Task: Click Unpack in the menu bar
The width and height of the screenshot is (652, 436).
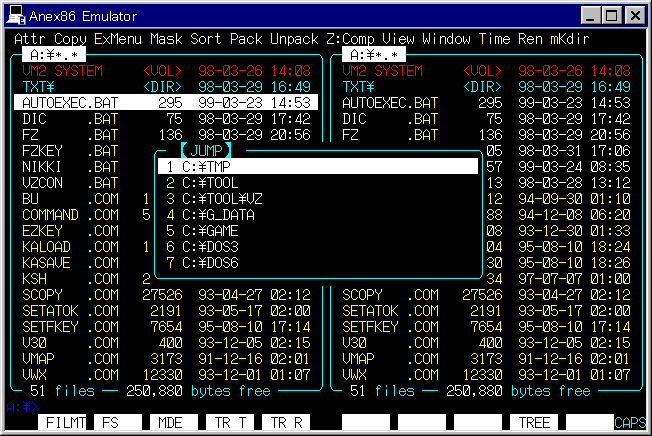Action: [296, 38]
